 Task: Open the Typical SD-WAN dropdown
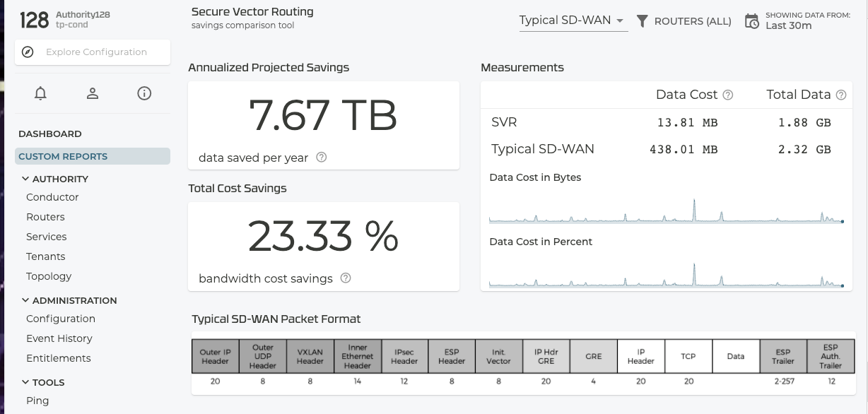point(573,20)
